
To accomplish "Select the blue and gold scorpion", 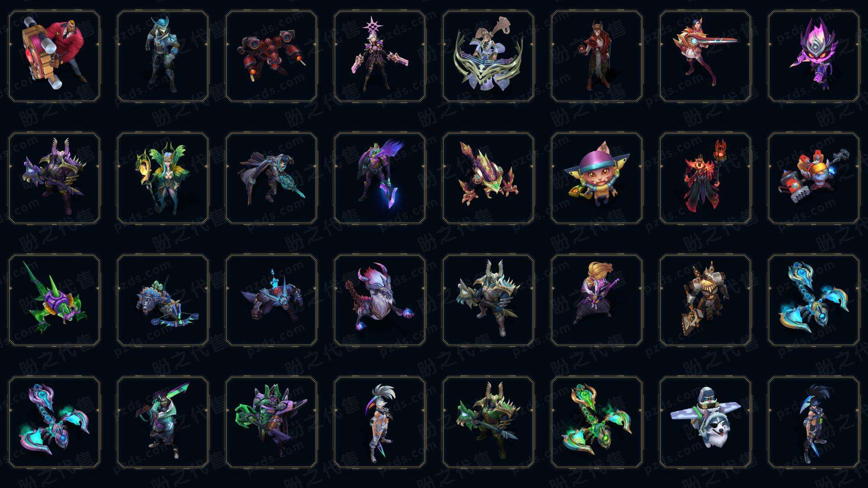I will [x=814, y=300].
